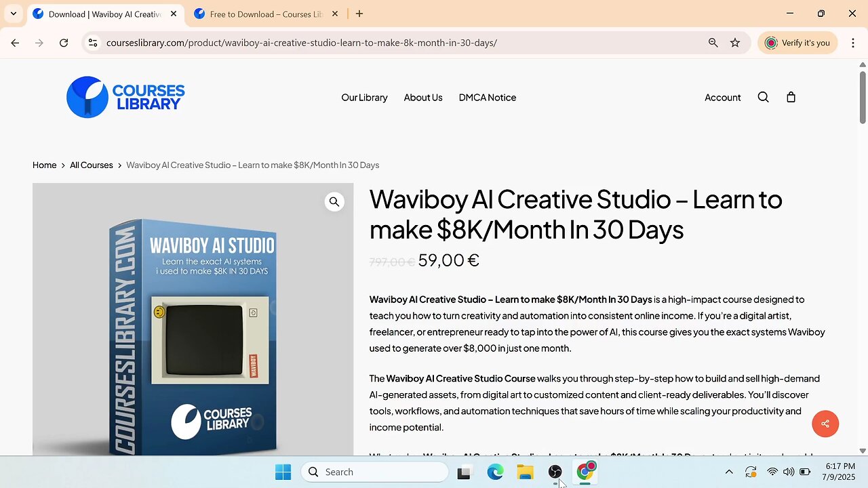Image resolution: width=868 pixels, height=488 pixels.
Task: Go back to the previous page
Action: [15, 43]
